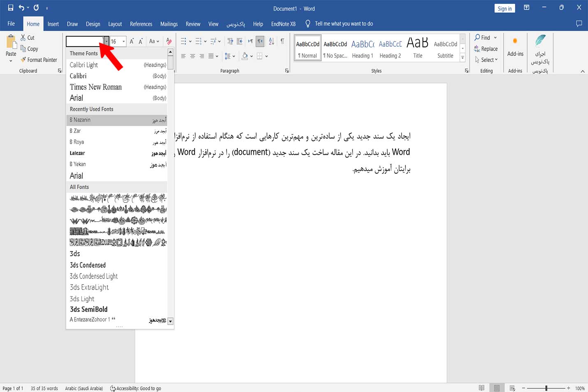Run the Paknevis feather icon

click(x=540, y=41)
